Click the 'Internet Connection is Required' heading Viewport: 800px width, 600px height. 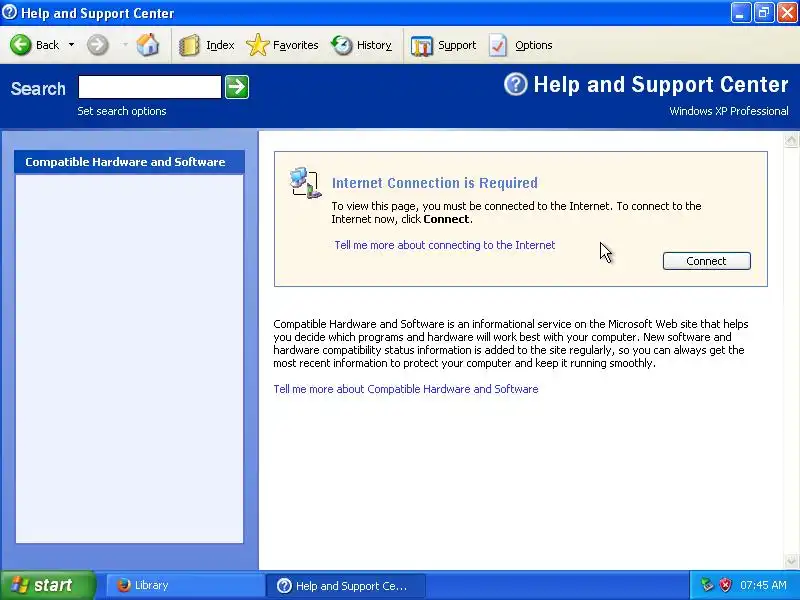pos(435,183)
